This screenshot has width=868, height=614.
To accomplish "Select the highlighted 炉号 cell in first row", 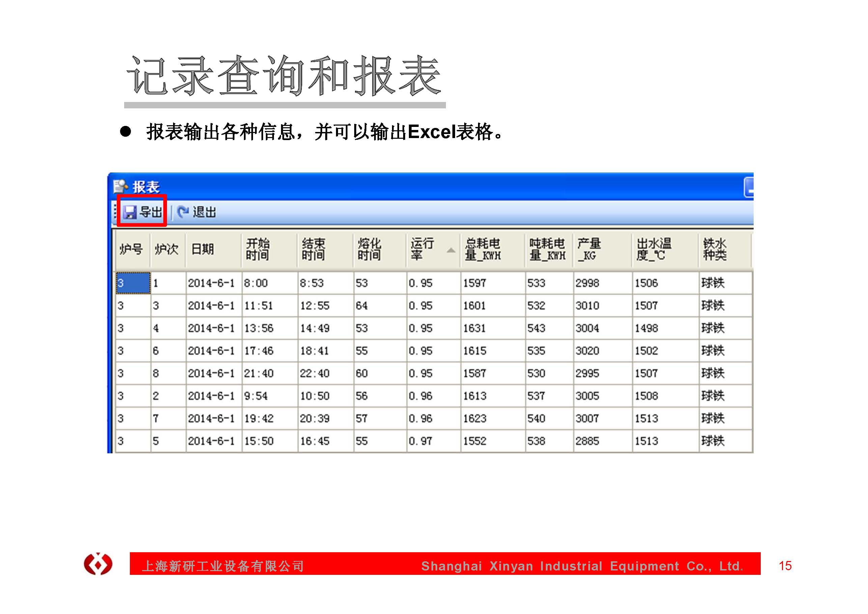I will (x=133, y=283).
